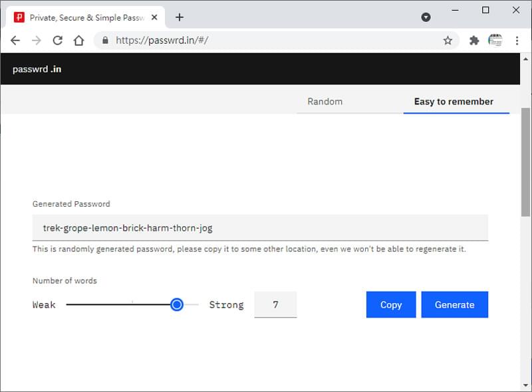This screenshot has height=392, width=532.
Task: Click the Number of words slider handle
Action: pos(176,304)
